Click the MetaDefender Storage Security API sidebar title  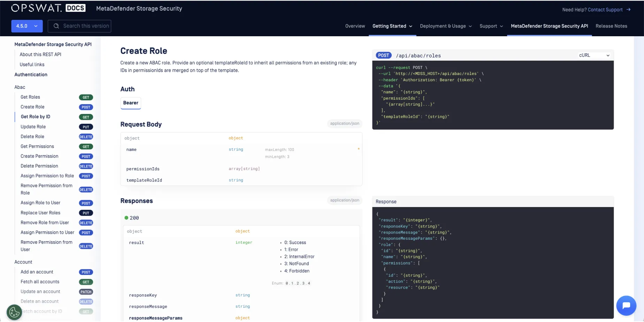click(53, 44)
